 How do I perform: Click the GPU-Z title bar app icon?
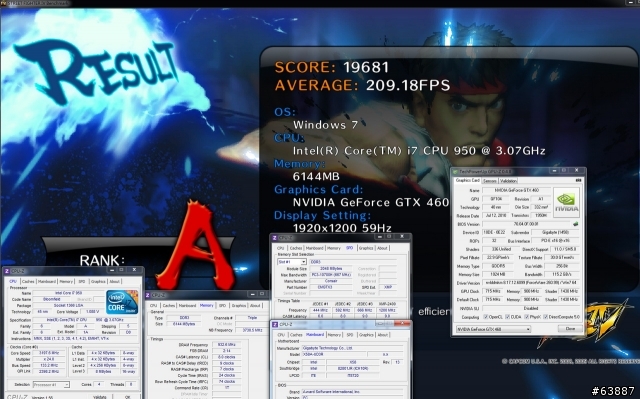pyautogui.click(x=456, y=171)
